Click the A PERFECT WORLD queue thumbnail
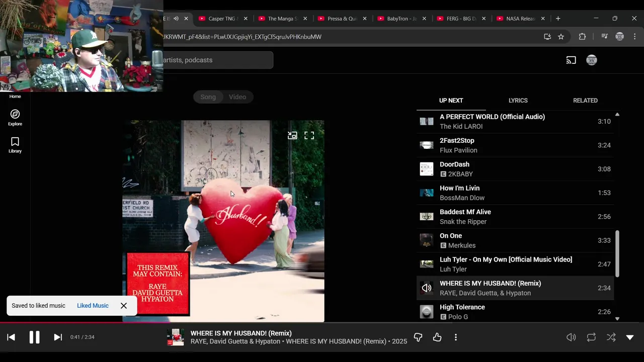The height and width of the screenshot is (362, 644). click(x=427, y=121)
